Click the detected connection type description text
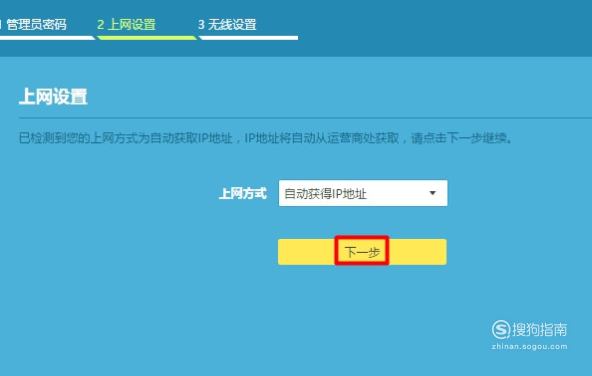 pyautogui.click(x=266, y=138)
